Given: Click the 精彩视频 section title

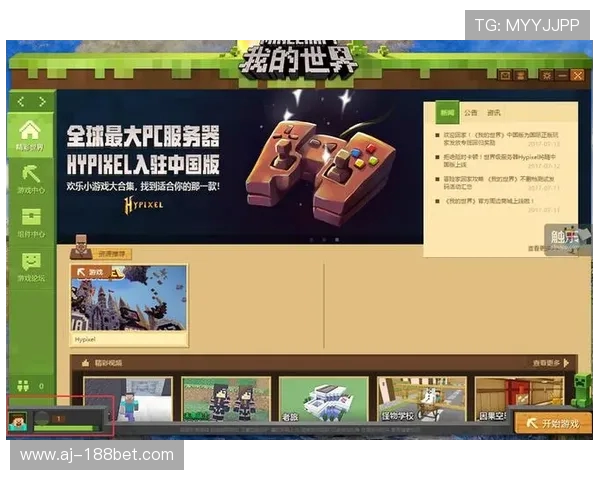Looking at the screenshot, I should click(x=108, y=363).
